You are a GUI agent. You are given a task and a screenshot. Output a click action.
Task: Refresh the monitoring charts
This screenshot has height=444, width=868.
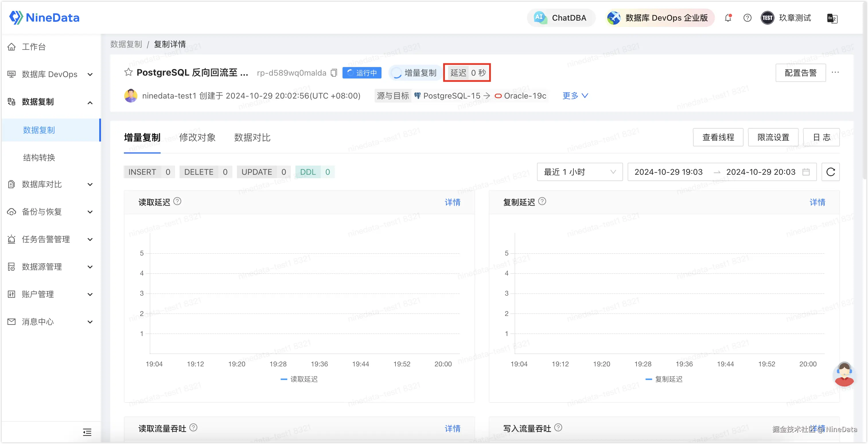pyautogui.click(x=830, y=172)
